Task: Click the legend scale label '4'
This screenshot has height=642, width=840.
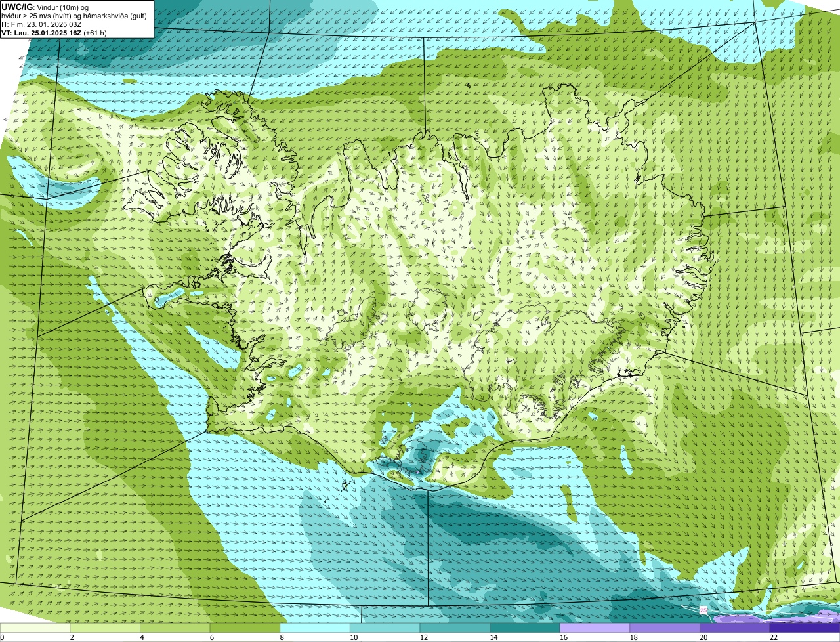Action: (142, 637)
